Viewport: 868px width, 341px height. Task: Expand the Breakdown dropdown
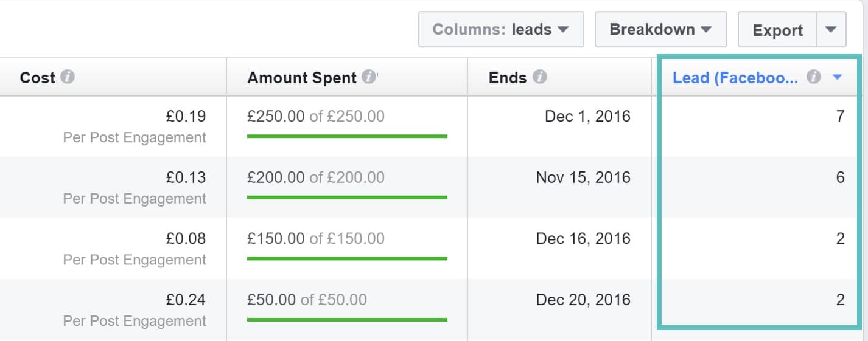660,29
